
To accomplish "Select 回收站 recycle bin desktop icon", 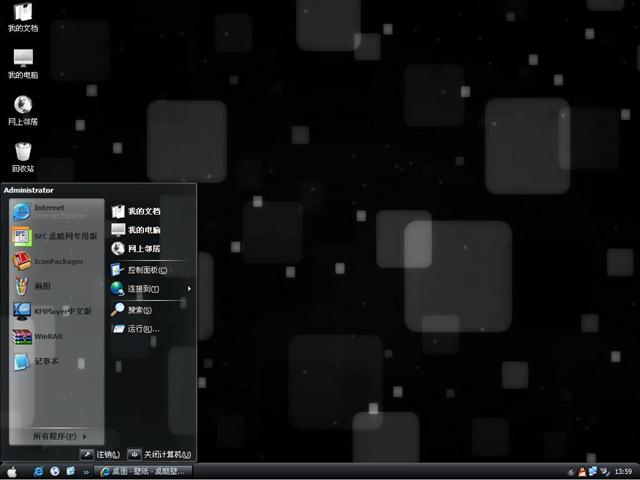I will [23, 157].
